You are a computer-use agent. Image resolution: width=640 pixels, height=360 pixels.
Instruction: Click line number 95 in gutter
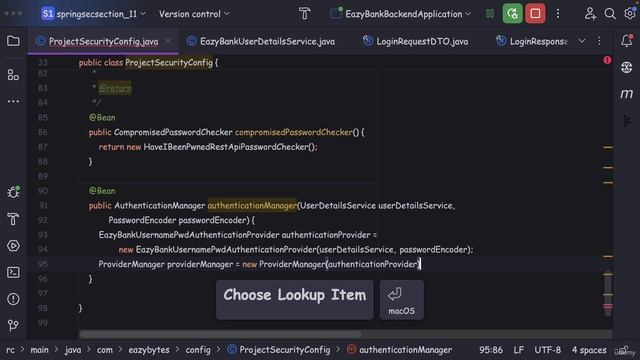(42, 264)
